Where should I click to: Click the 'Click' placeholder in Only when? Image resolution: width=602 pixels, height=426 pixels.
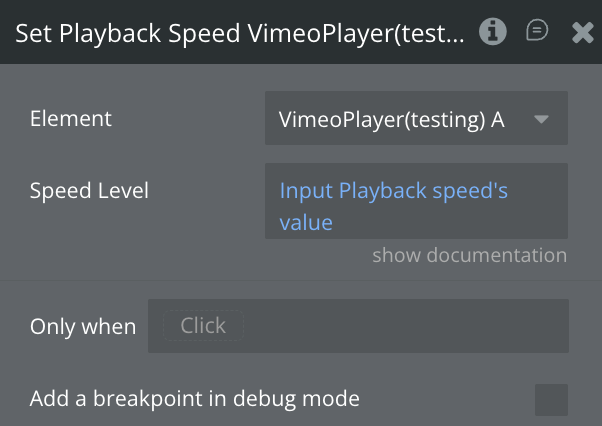[x=203, y=326]
